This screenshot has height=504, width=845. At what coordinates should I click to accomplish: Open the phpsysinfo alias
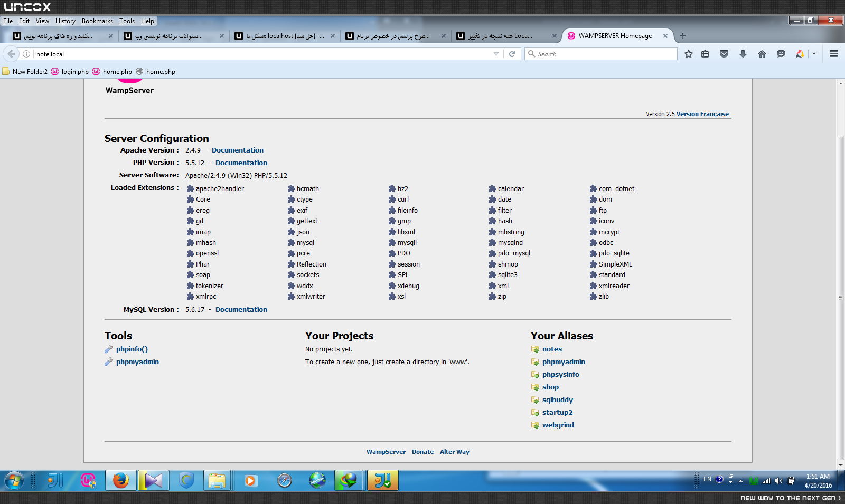pos(561,375)
